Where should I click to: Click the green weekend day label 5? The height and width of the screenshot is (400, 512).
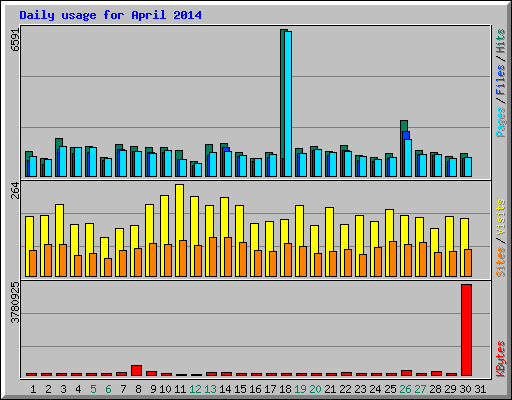point(93,389)
